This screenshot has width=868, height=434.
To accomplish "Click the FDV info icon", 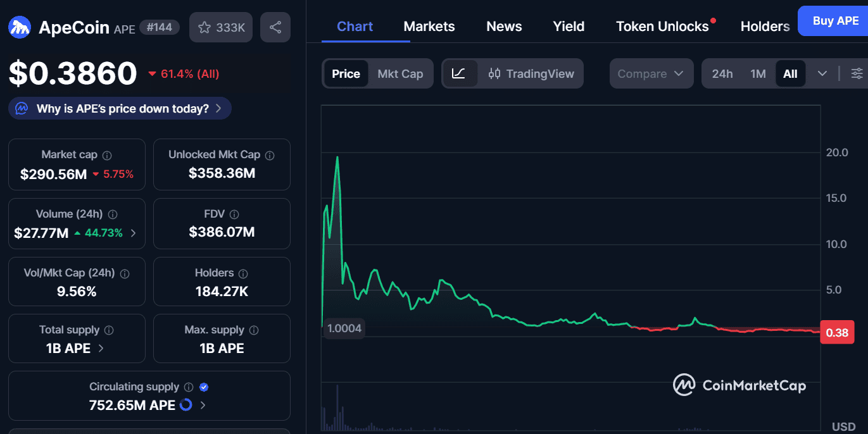I will click(x=234, y=214).
